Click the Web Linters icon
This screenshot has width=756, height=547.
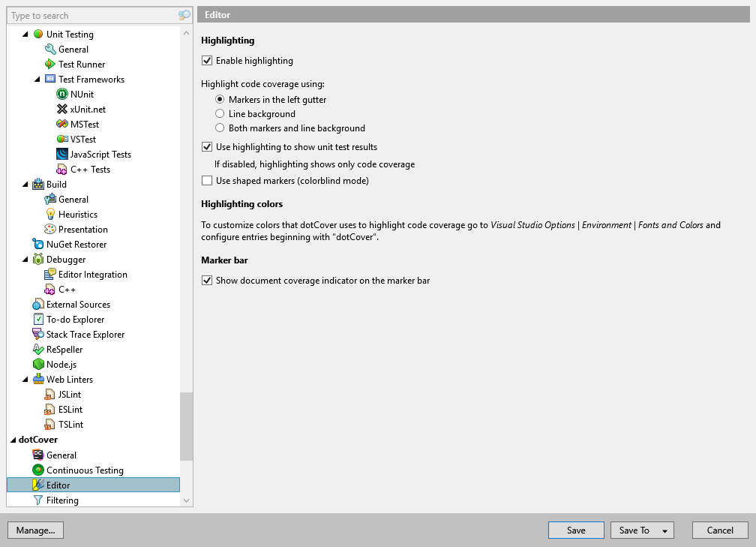point(38,379)
